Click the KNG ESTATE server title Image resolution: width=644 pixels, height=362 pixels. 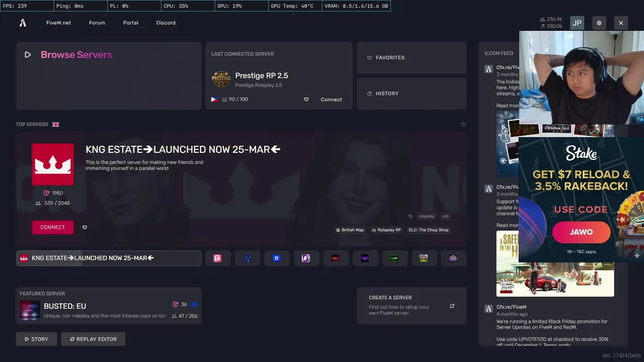183,149
